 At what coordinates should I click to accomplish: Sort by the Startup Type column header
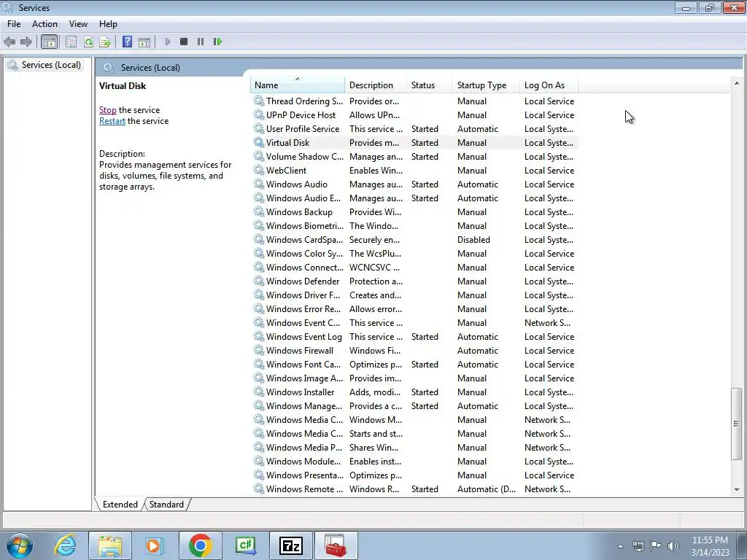pos(486,85)
